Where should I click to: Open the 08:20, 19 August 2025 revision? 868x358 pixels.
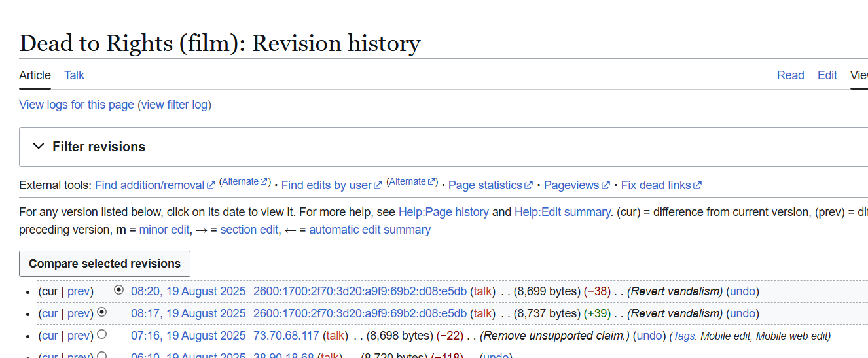point(189,291)
